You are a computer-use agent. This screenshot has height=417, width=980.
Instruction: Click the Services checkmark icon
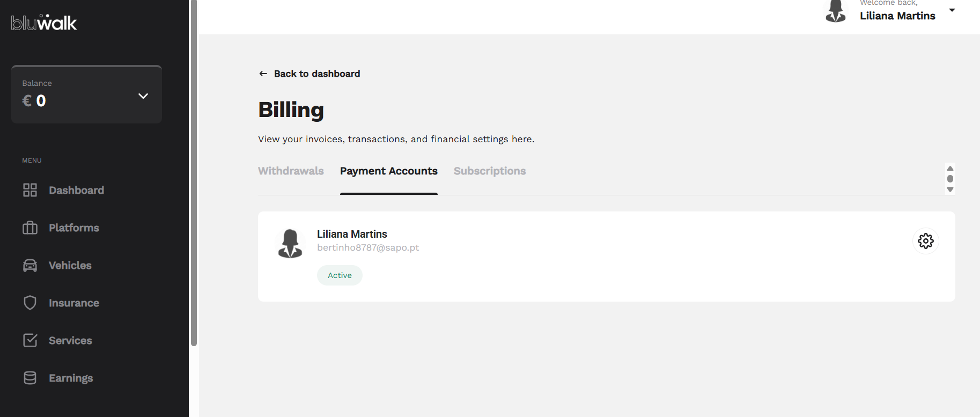pos(30,340)
